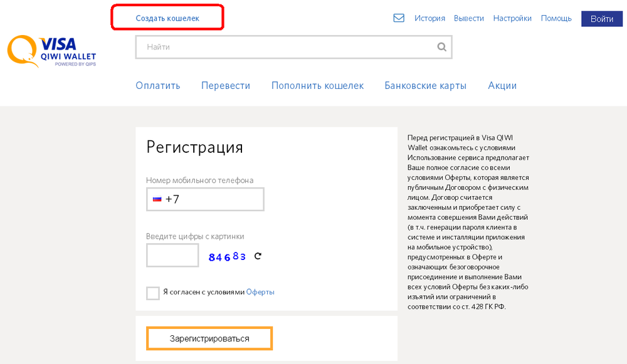
Task: Click the Зарегистрироваться button
Action: [x=209, y=338]
